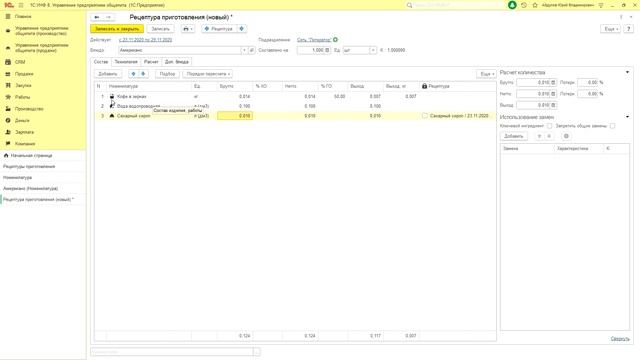Go forward with the right arrow button
Viewport: 640px width, 360px height.
(108, 17)
